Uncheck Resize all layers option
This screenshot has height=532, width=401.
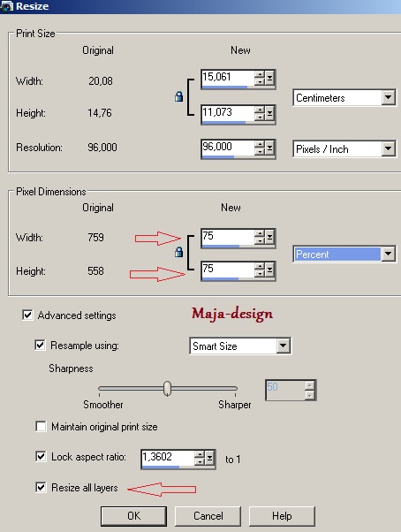[41, 487]
